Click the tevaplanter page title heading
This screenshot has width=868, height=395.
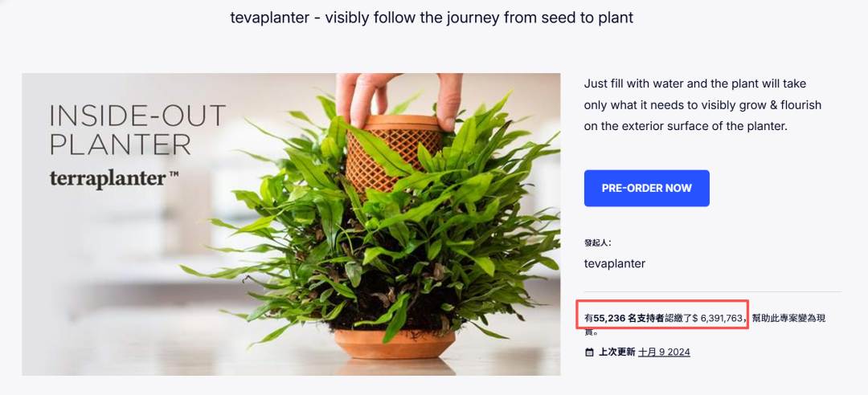click(x=432, y=17)
